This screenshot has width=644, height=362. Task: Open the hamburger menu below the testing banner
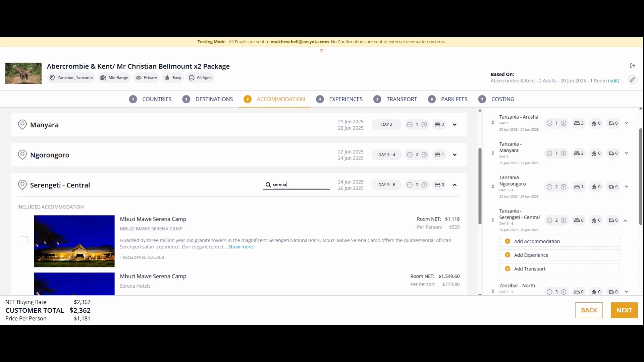[x=322, y=51]
